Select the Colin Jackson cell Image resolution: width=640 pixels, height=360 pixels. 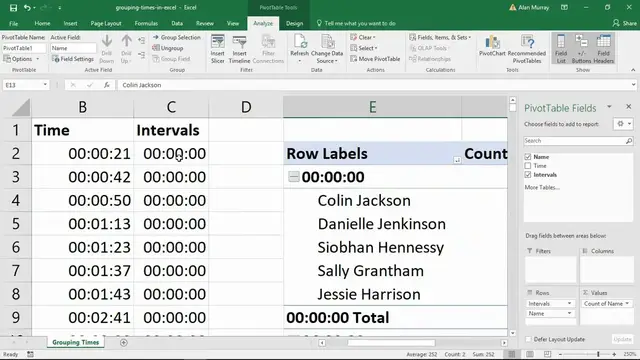373,200
